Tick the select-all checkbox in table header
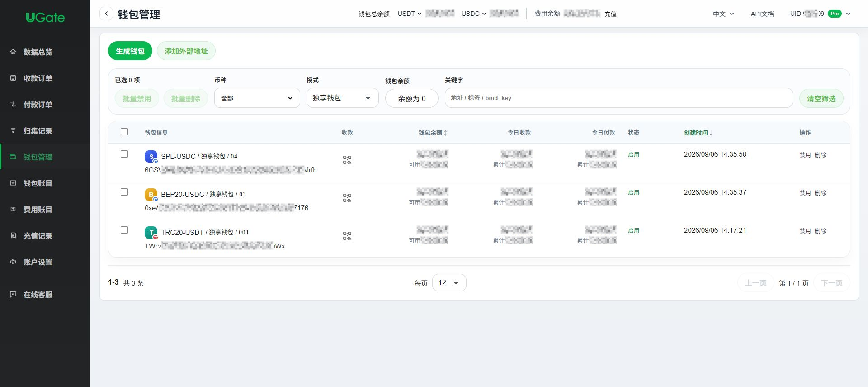 point(124,132)
